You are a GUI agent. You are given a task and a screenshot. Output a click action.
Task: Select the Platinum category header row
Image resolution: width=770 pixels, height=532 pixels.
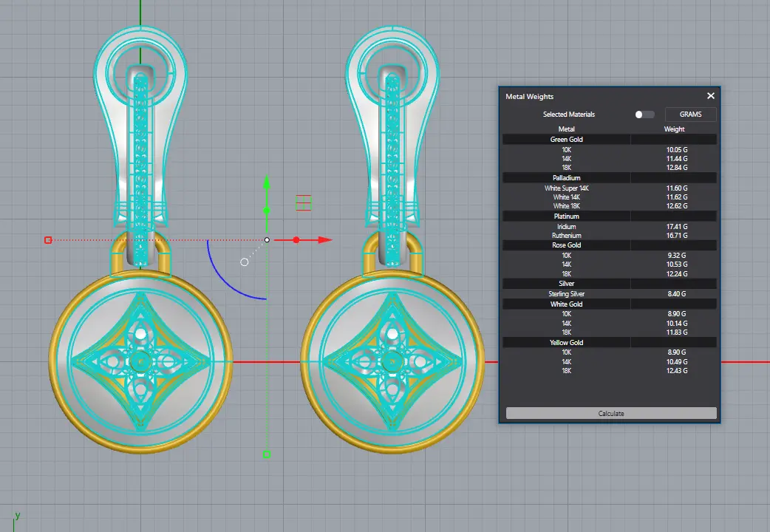[x=566, y=216]
